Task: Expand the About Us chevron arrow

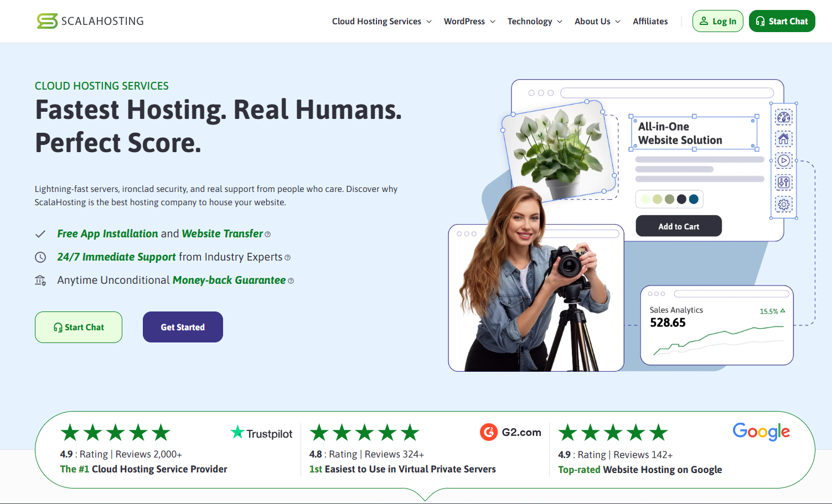Action: [618, 22]
